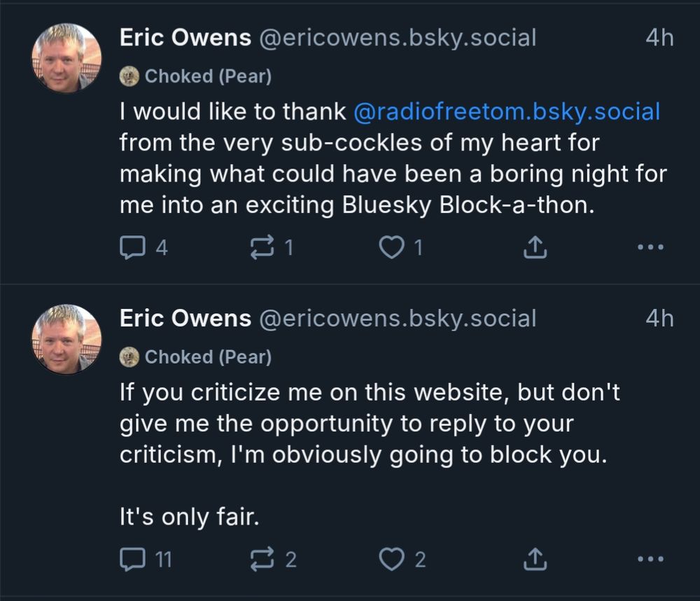Open the share icon on the first post
700x601 pixels.
[534, 247]
